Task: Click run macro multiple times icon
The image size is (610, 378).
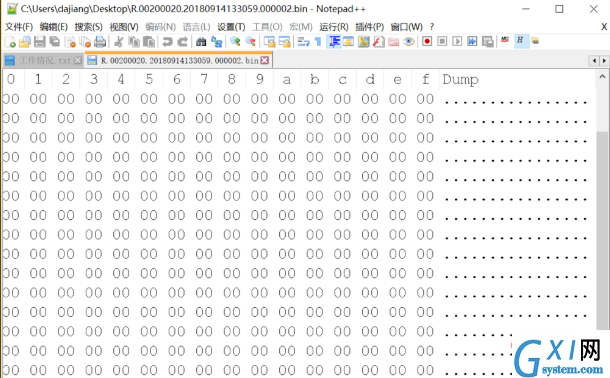Action: click(x=472, y=41)
